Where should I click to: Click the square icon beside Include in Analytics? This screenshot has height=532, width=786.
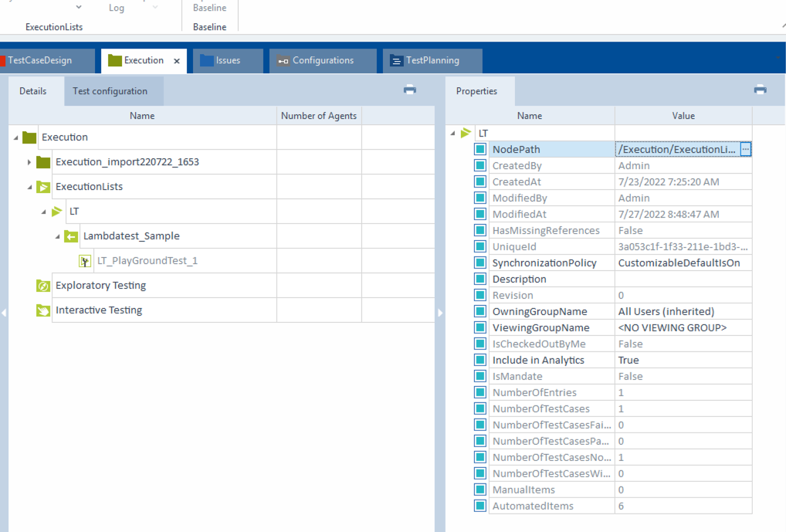coord(480,361)
